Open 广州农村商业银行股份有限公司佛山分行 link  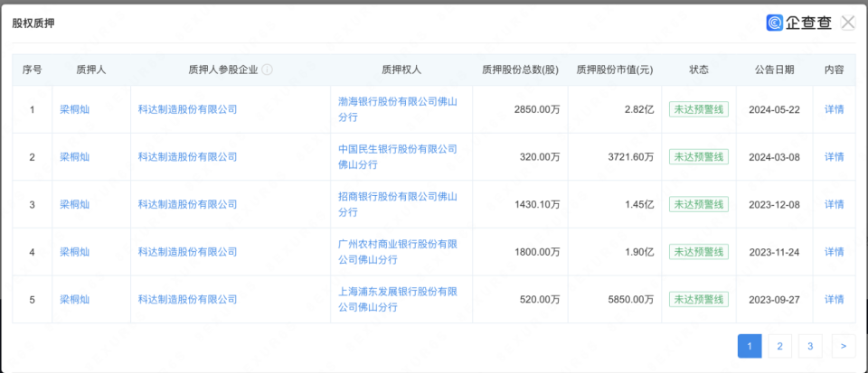[398, 252]
